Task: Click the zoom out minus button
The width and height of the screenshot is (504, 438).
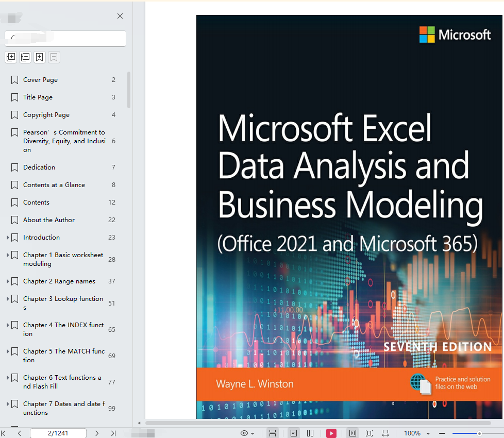Action: pyautogui.click(x=442, y=433)
